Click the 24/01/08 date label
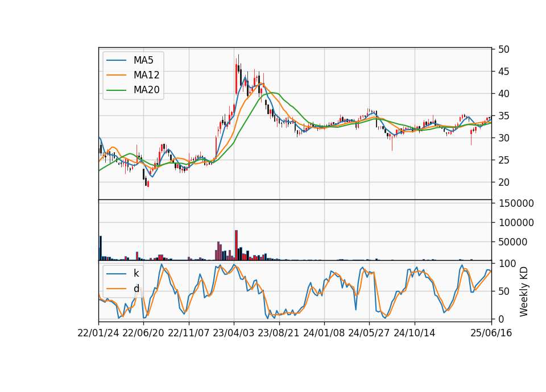The height and width of the screenshot is (392, 546). point(324,333)
